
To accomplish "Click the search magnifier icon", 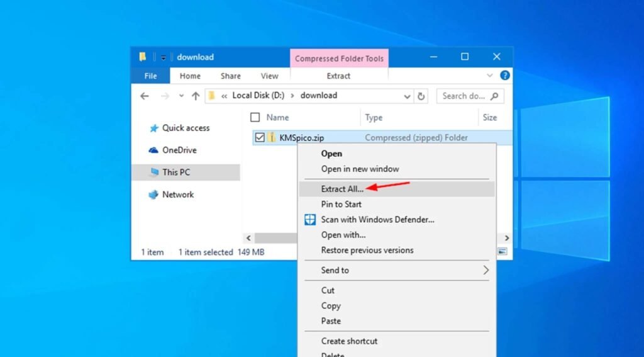I will pos(494,96).
